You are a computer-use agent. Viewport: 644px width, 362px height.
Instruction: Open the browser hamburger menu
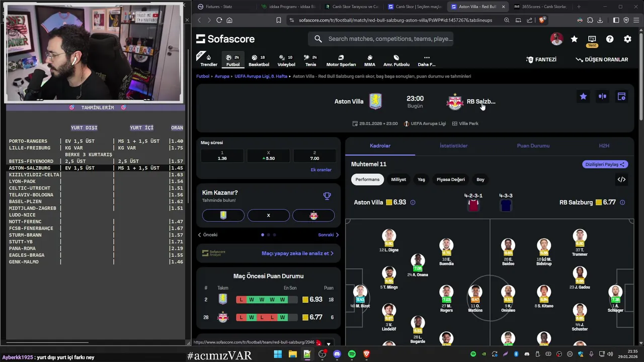pos(636,20)
